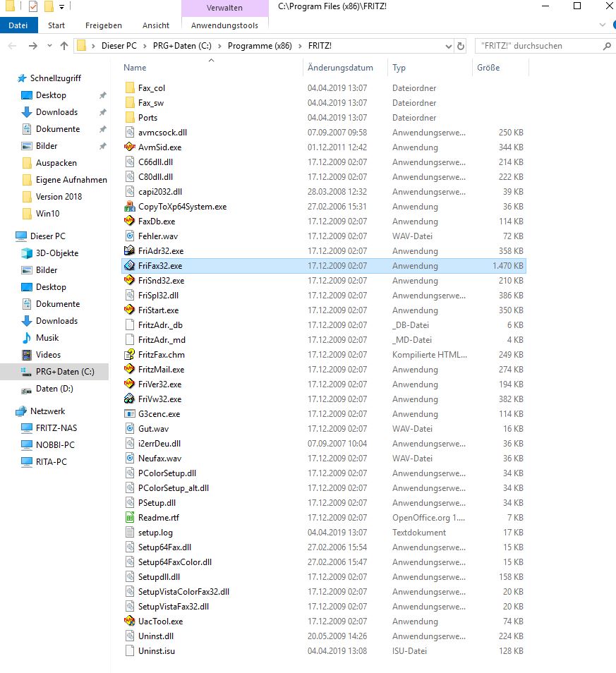Click the AvmSid.exe Fritz icon
The width and height of the screenshot is (616, 673).
pyautogui.click(x=129, y=147)
